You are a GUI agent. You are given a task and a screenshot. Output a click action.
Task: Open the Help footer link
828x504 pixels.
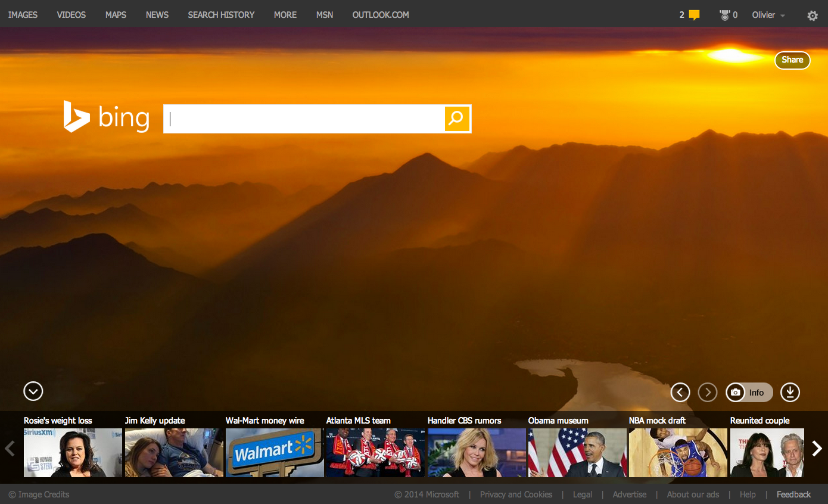point(748,494)
